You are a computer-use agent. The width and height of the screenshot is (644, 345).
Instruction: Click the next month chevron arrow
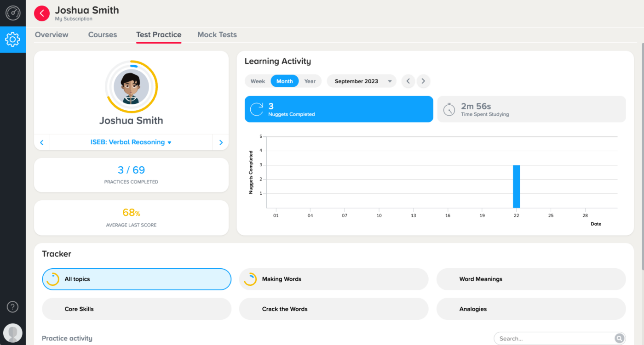click(x=423, y=81)
